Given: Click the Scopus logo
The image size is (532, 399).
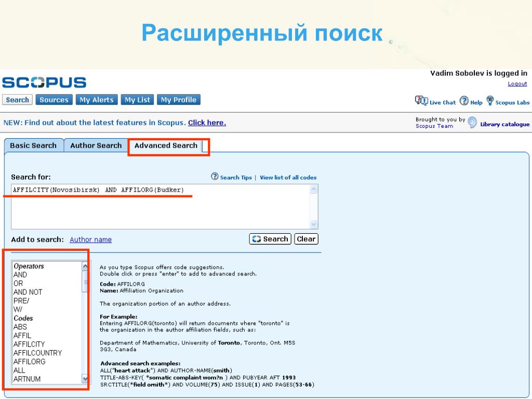Looking at the screenshot, I should click(x=44, y=83).
